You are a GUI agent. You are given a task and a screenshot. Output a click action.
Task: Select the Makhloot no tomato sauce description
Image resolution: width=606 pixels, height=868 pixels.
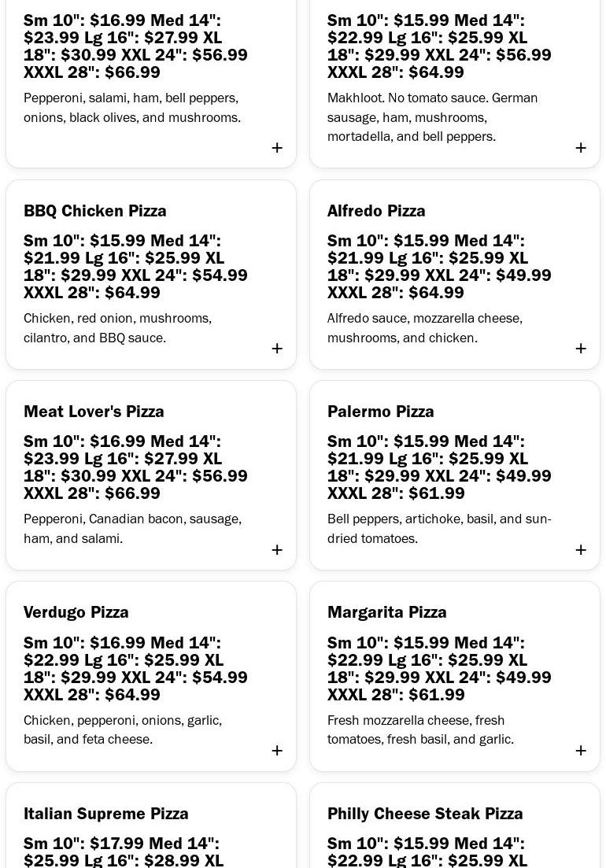(433, 117)
